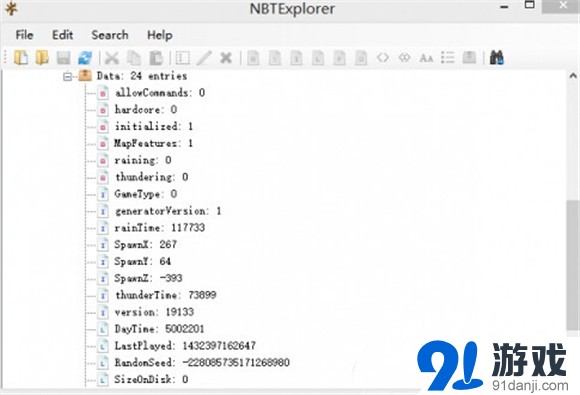Open the Search menu
Viewport: 580px width, 395px height.
tap(110, 35)
